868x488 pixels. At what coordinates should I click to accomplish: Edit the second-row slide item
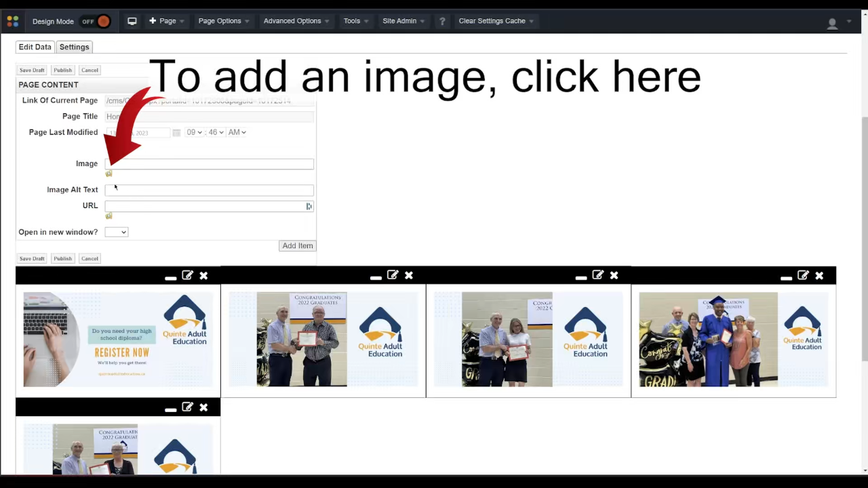(187, 407)
